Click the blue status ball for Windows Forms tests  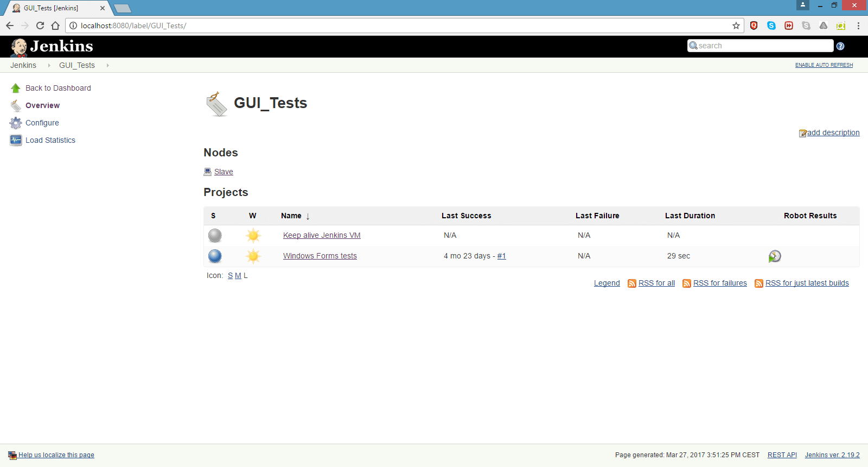click(x=215, y=256)
